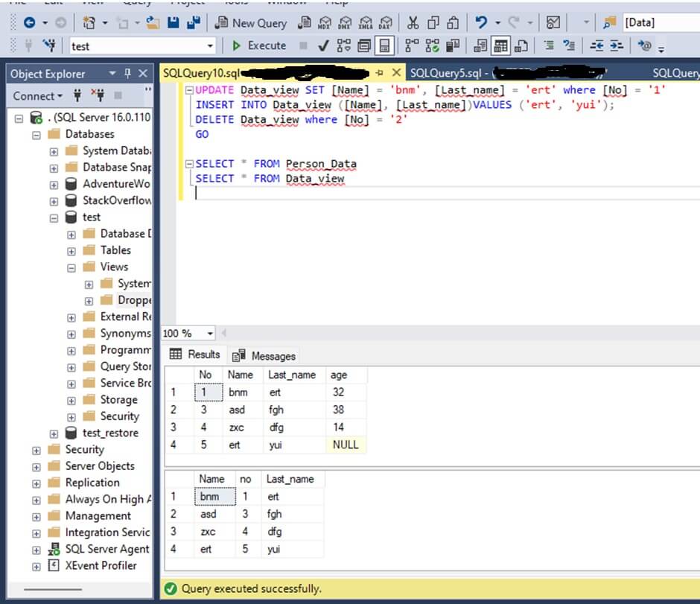Switch to the SQLQuery5.sql tab
The height and width of the screenshot is (604, 700).
[447, 72]
